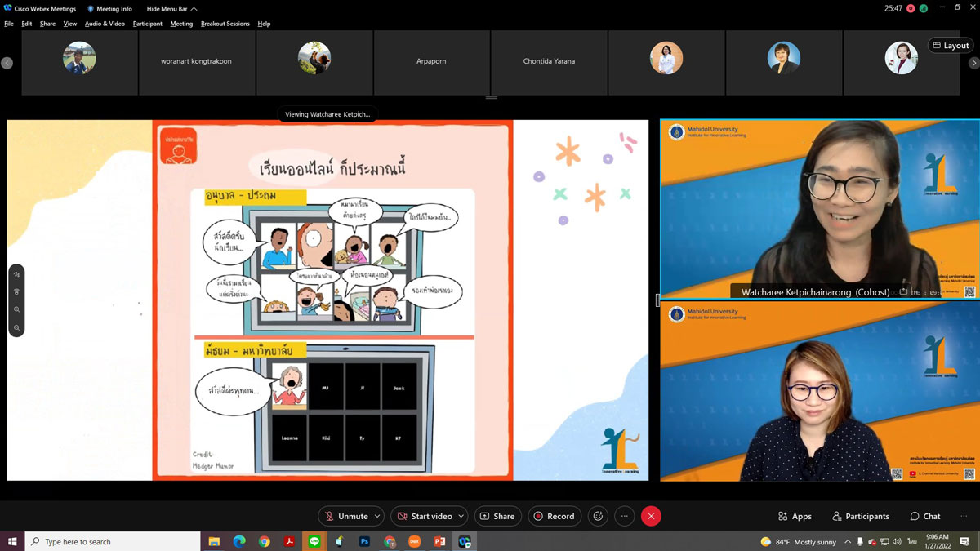Click the Share content button
This screenshot has height=551, width=980.
coord(497,516)
